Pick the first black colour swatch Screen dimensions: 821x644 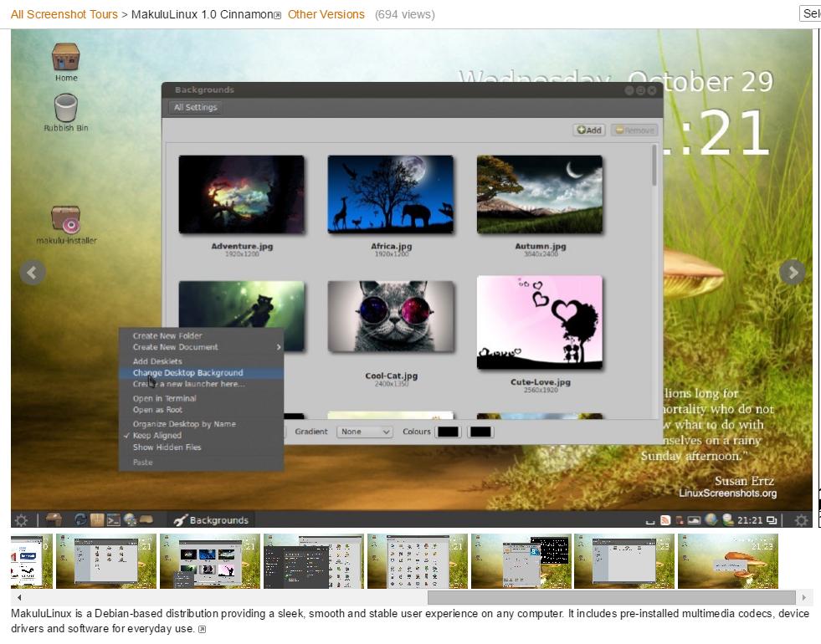[x=449, y=432]
